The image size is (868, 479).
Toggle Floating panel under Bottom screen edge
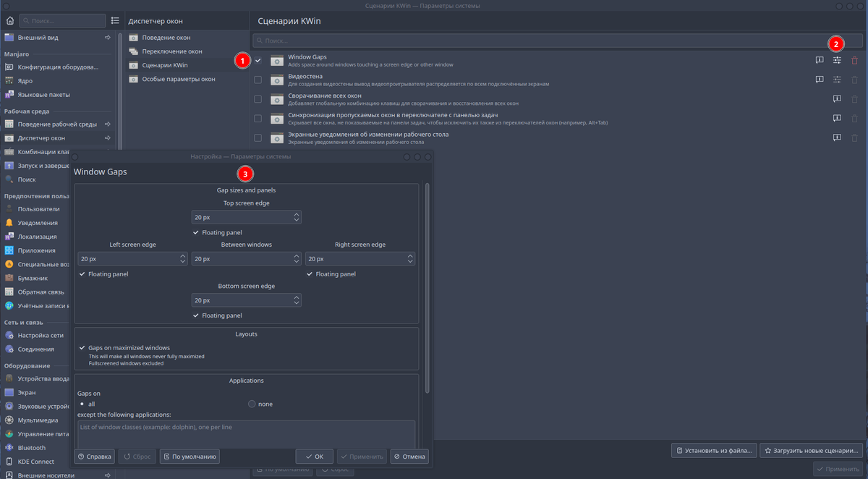point(218,315)
